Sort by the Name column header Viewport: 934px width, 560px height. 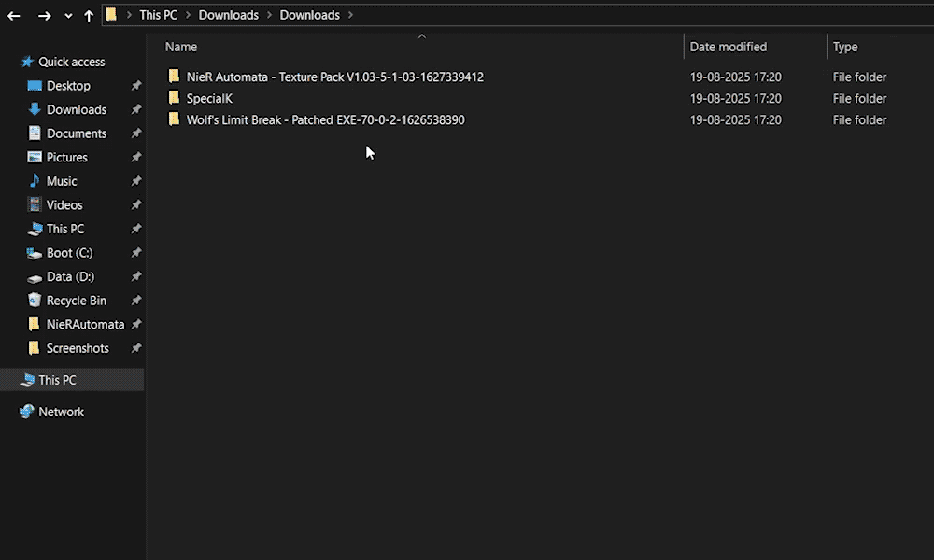coord(181,47)
